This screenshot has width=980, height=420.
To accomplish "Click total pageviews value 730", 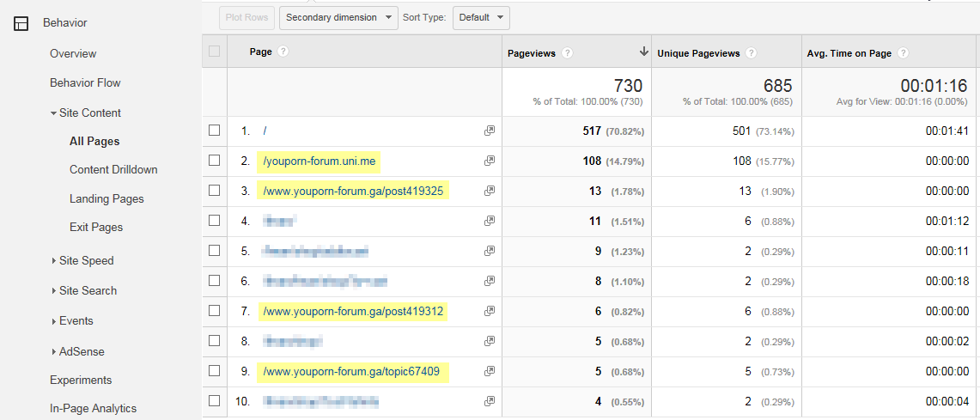I will 627,86.
